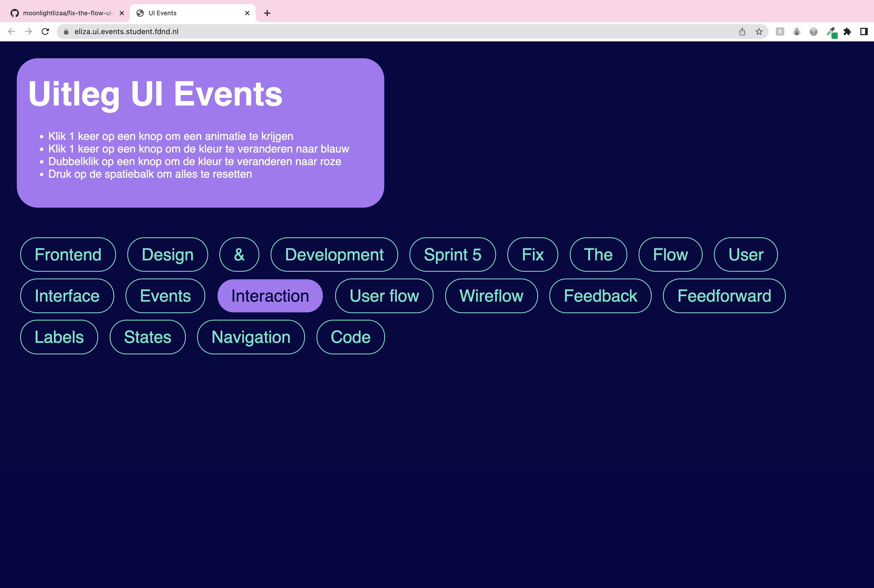Close the UI Events tab

[x=247, y=13]
